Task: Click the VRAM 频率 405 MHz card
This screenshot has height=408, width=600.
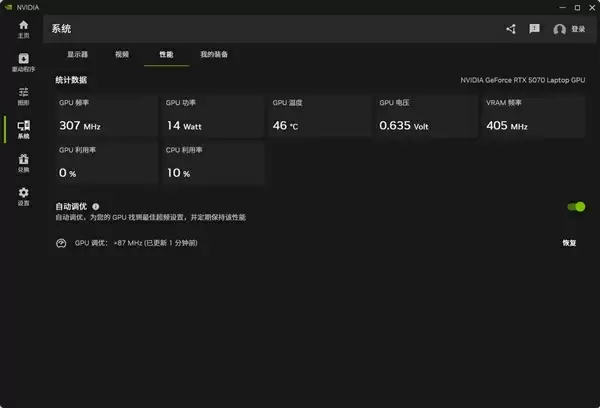Action: point(531,117)
